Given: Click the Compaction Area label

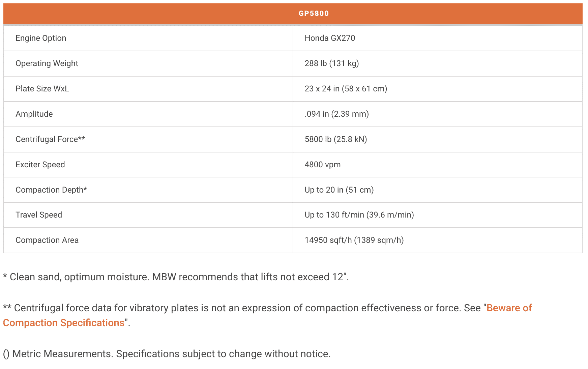Looking at the screenshot, I should [47, 240].
